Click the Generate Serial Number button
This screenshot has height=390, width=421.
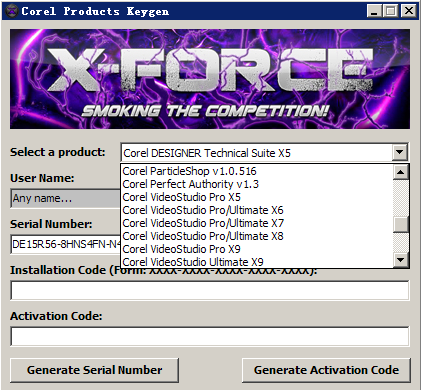(x=94, y=370)
